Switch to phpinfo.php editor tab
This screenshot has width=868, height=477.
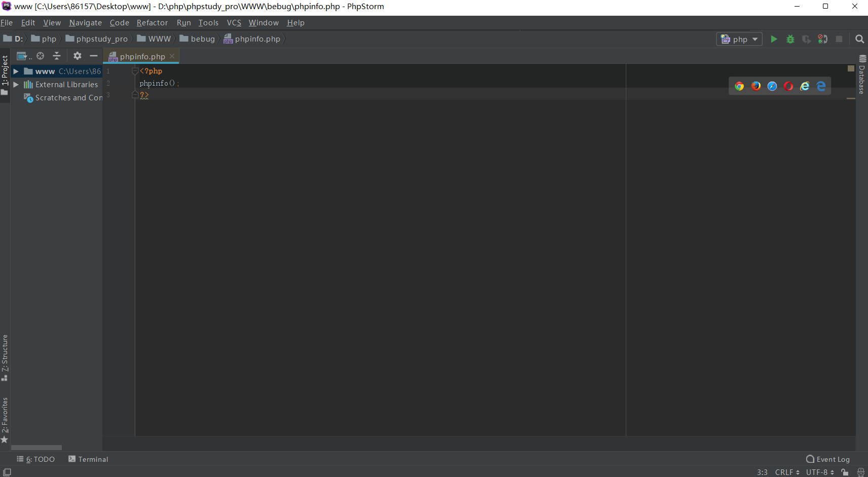point(141,56)
